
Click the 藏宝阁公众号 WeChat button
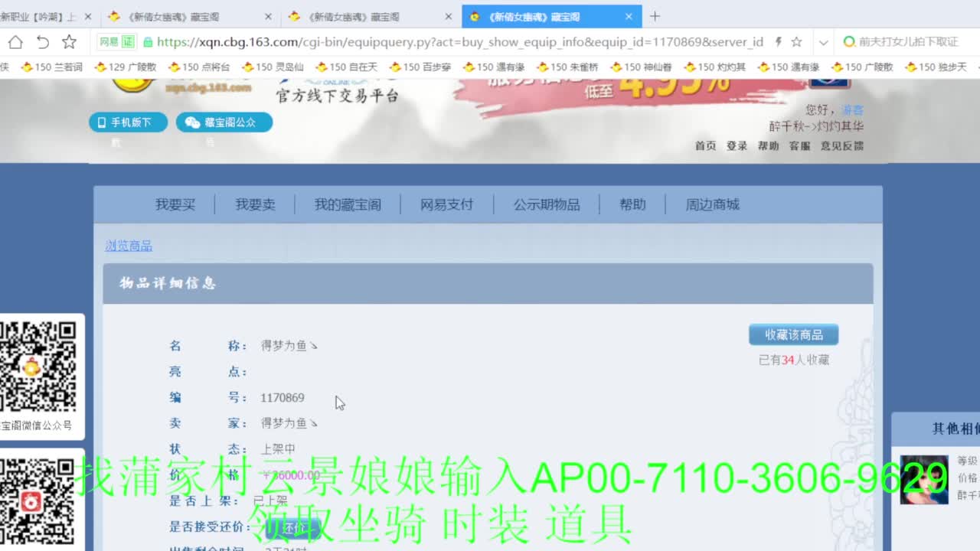224,122
